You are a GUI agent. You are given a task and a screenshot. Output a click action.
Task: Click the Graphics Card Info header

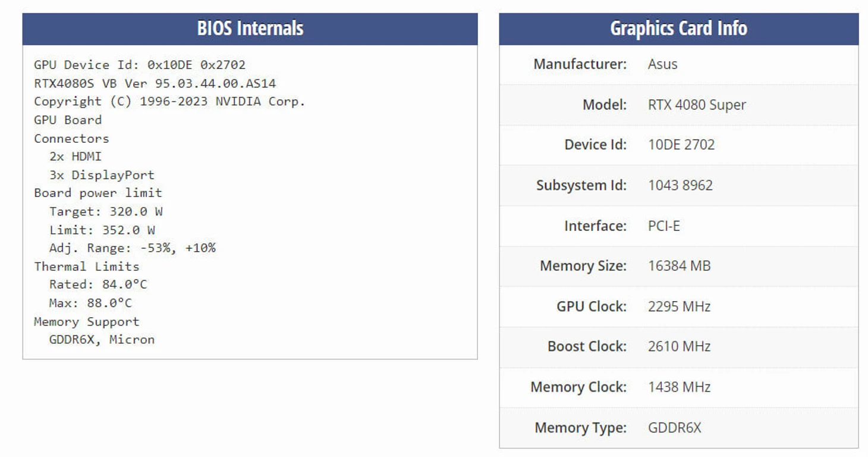[678, 29]
